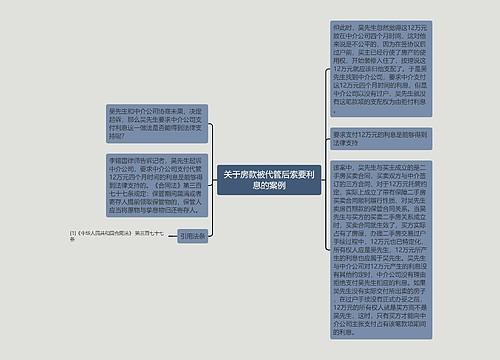Select the node starting 但此时，吴先生忽然觉得这12万元

tap(381, 69)
